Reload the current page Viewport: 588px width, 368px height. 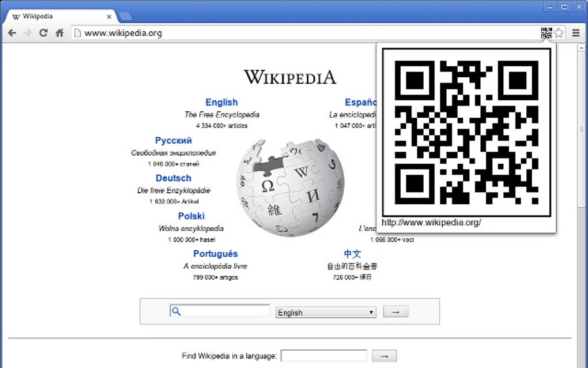coord(43,33)
